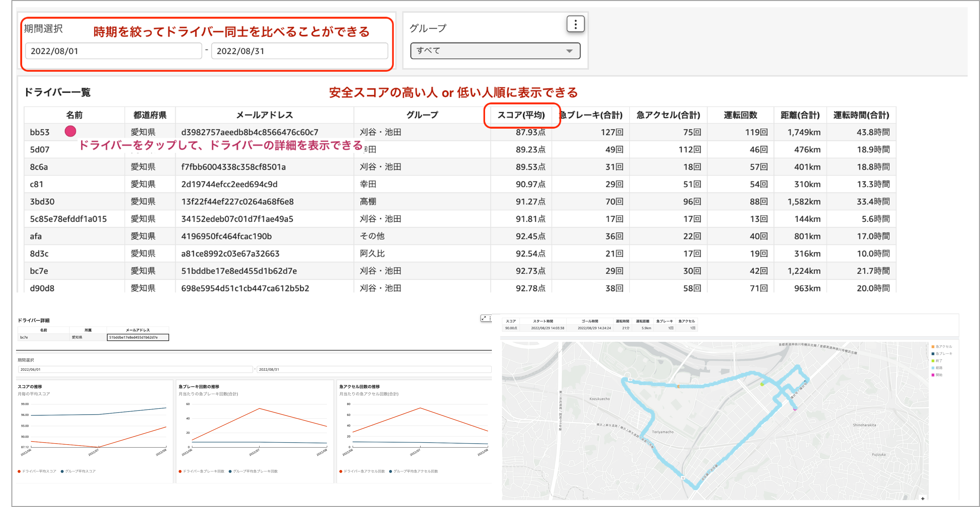Toggle ドライバー平均スコア legend in score chart

pos(37,471)
